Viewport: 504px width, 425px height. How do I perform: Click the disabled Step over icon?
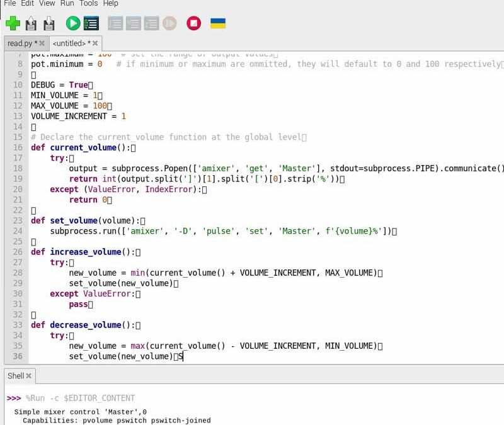[115, 23]
